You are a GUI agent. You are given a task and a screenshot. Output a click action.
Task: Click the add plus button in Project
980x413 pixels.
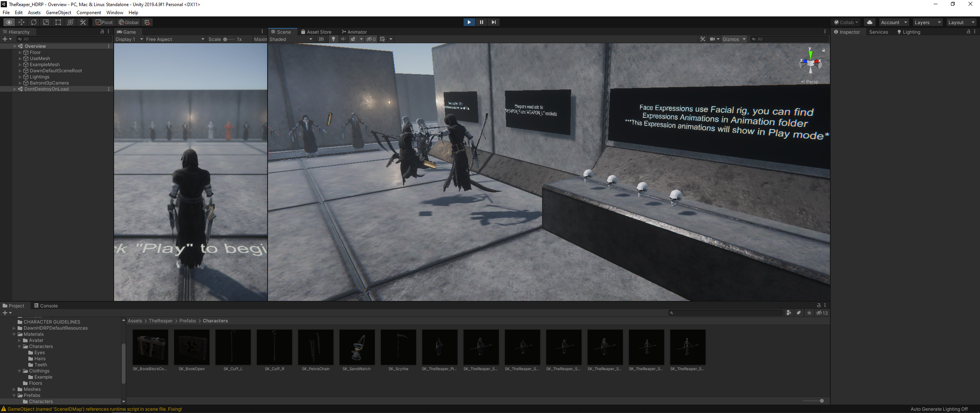coord(7,313)
